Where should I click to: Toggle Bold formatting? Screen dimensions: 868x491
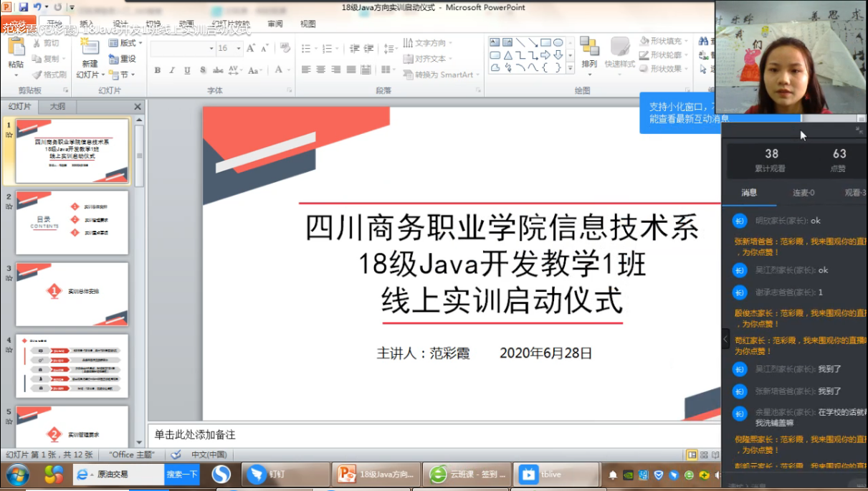(x=158, y=70)
